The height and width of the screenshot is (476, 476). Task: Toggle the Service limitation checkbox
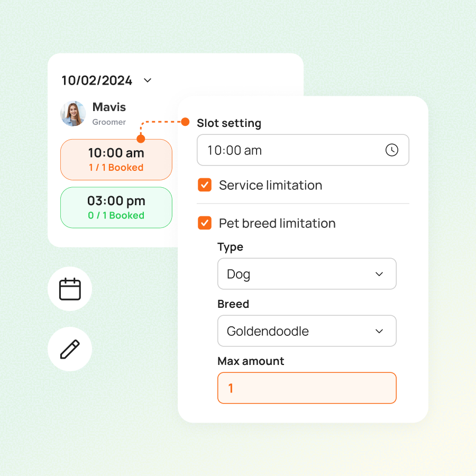pyautogui.click(x=205, y=185)
